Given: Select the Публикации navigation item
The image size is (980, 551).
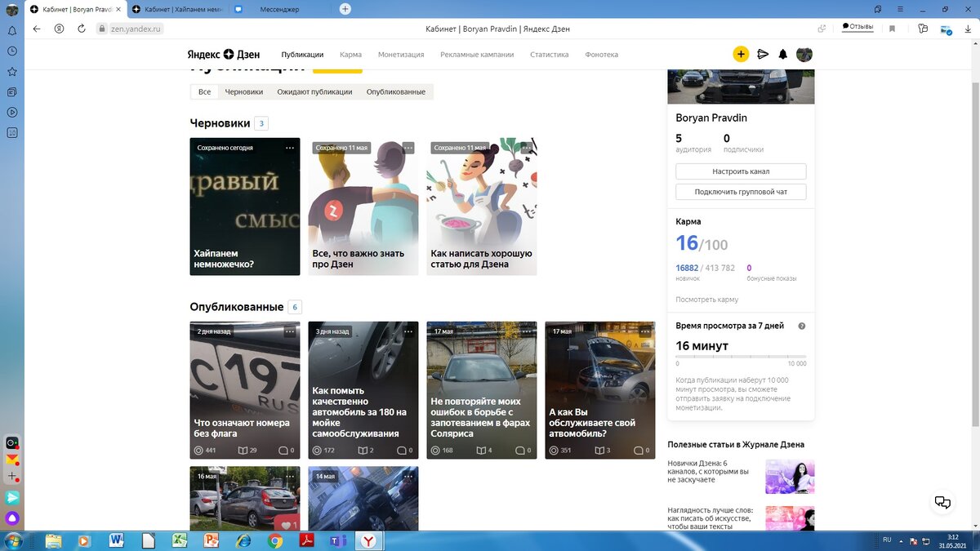Looking at the screenshot, I should (x=302, y=55).
